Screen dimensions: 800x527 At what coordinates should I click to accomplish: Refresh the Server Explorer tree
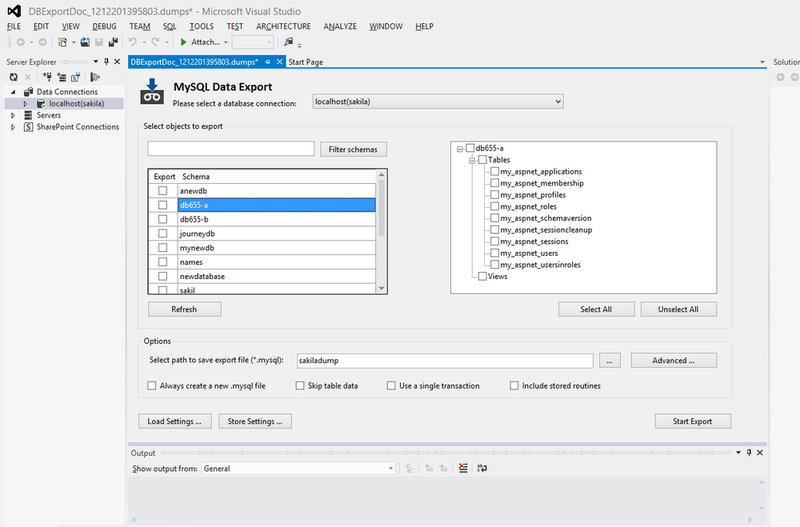[14, 77]
